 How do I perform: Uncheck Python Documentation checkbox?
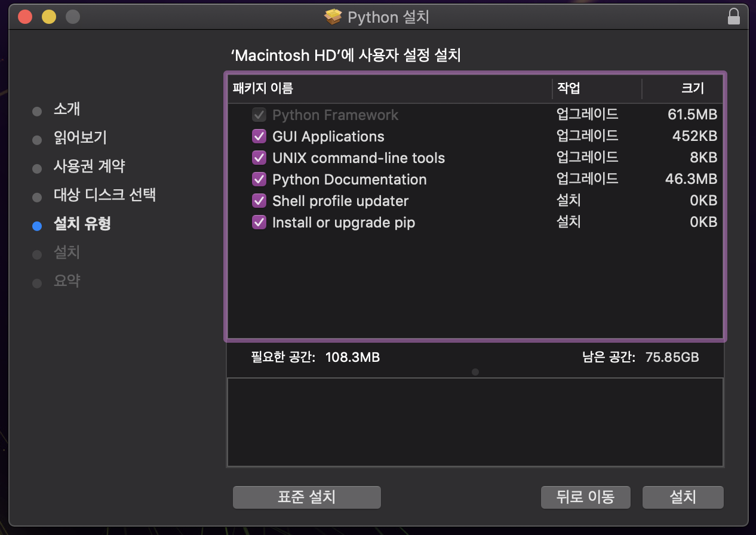(259, 179)
